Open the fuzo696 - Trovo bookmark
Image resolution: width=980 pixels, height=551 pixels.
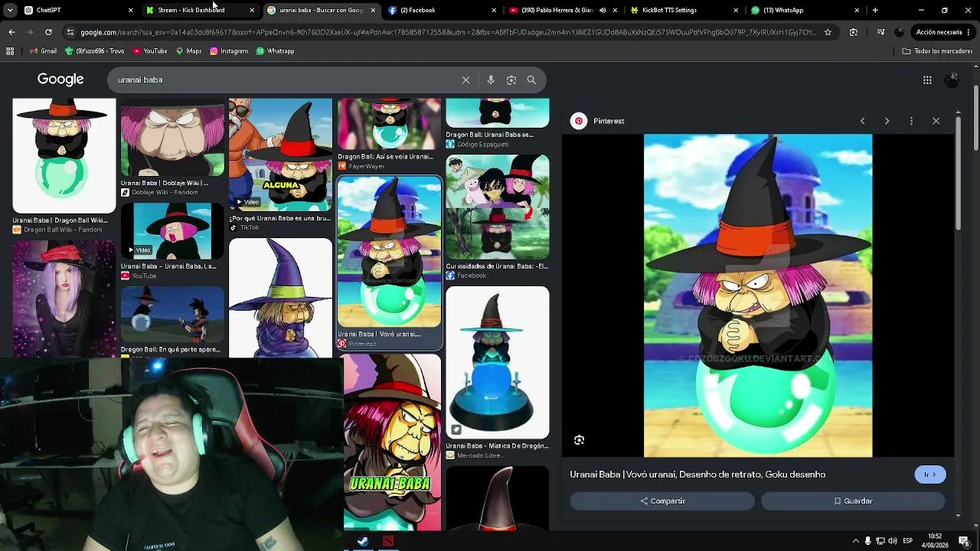[95, 51]
